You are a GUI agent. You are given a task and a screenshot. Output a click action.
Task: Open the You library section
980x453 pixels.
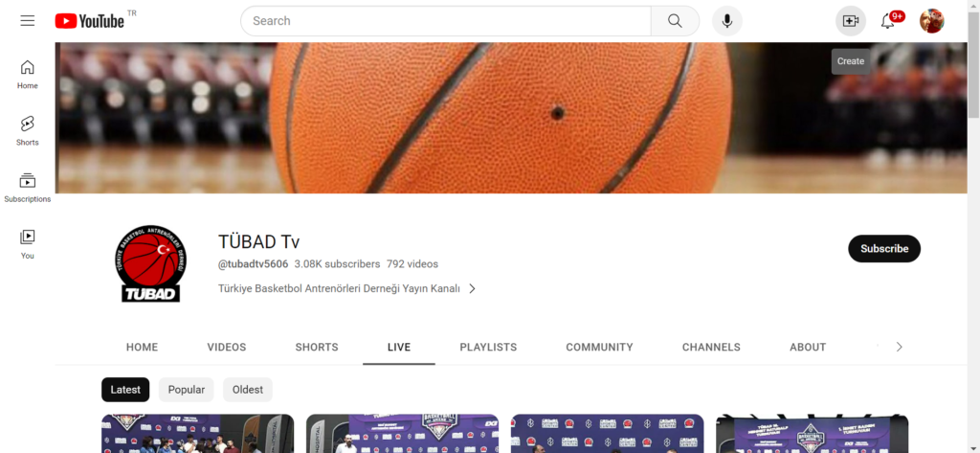coord(28,244)
